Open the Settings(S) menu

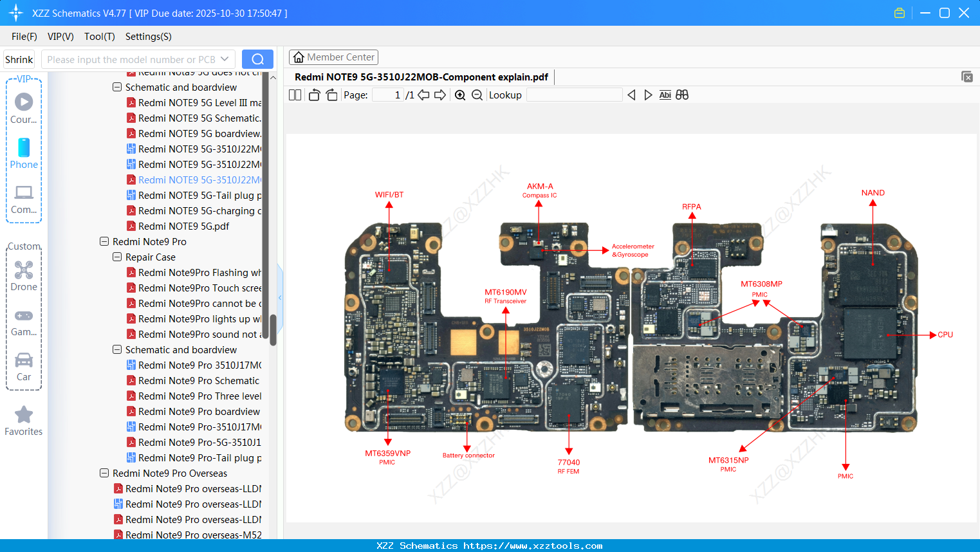coord(149,37)
